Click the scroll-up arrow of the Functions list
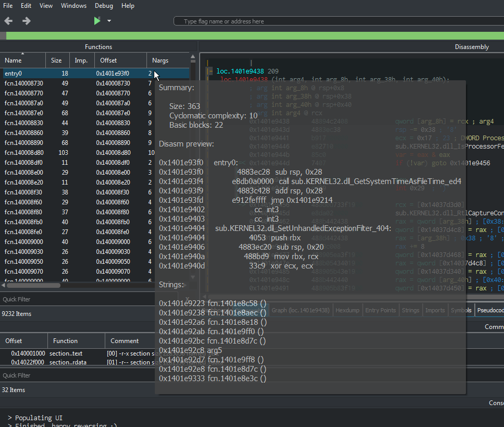This screenshot has width=504, height=427. click(193, 57)
